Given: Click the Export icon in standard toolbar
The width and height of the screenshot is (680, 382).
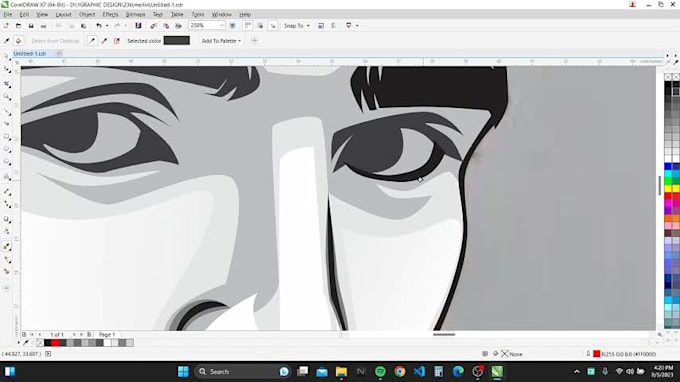Looking at the screenshot, I should click(166, 26).
